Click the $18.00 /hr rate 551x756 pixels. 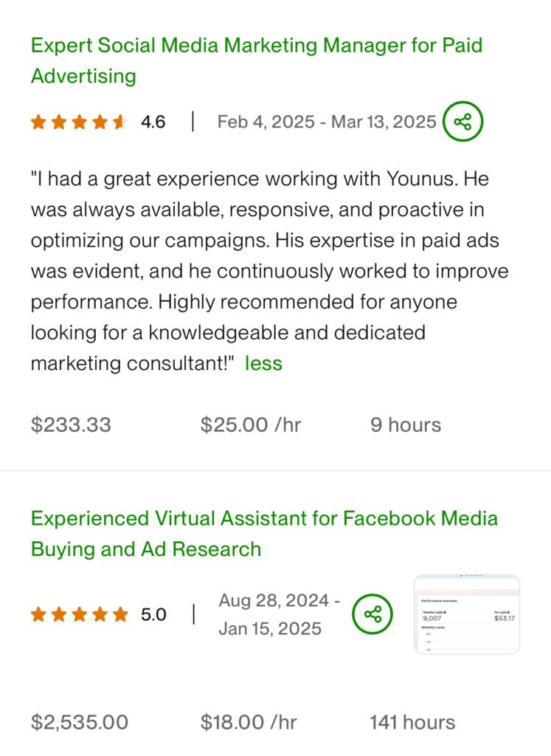click(x=249, y=722)
